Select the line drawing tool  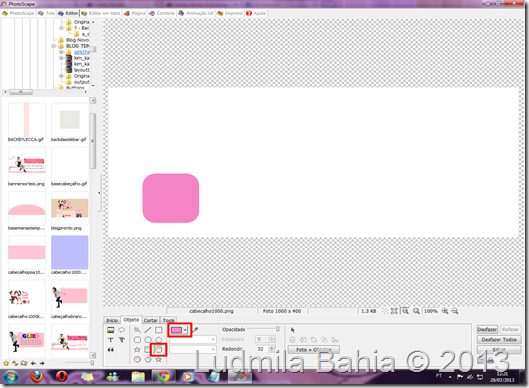[148, 330]
